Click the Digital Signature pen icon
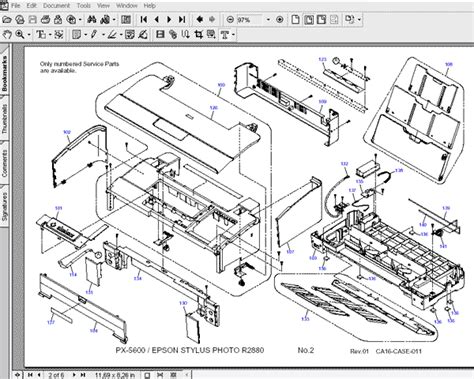Image resolution: width=474 pixels, height=379 pixels. pos(143,34)
